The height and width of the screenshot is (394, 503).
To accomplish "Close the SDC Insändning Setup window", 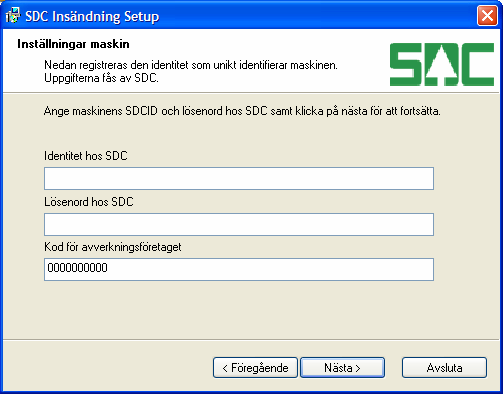I will [487, 15].
